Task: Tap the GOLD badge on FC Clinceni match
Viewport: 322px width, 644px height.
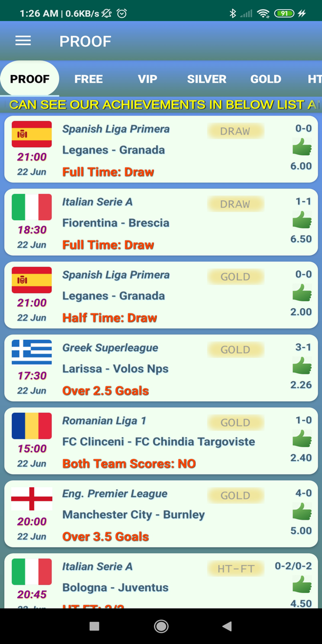Action: [236, 422]
